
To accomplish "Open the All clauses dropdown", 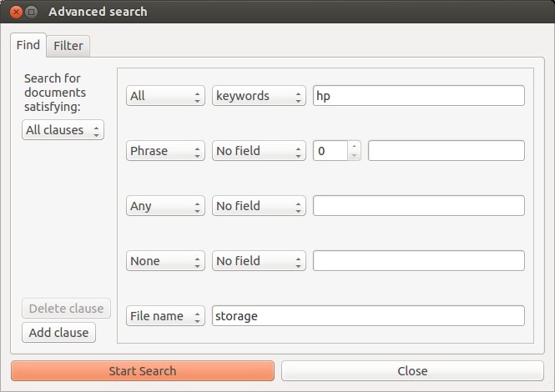I will tap(63, 130).
